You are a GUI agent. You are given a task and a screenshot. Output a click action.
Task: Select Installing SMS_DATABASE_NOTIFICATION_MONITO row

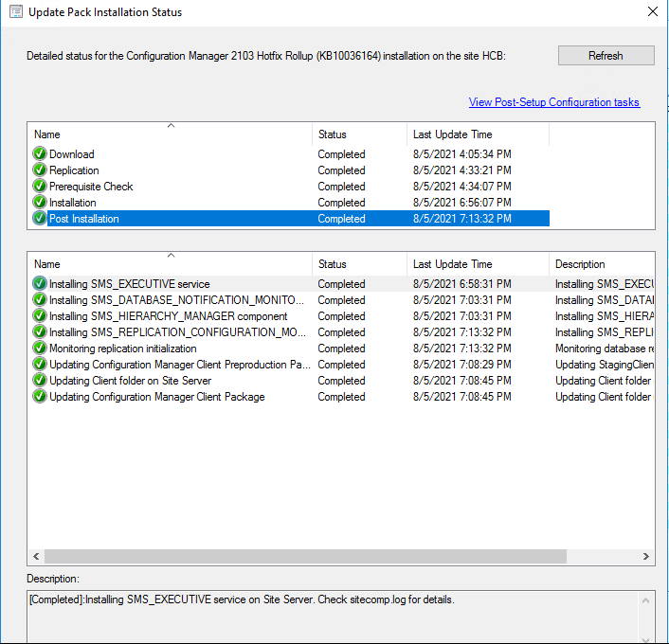(x=343, y=300)
